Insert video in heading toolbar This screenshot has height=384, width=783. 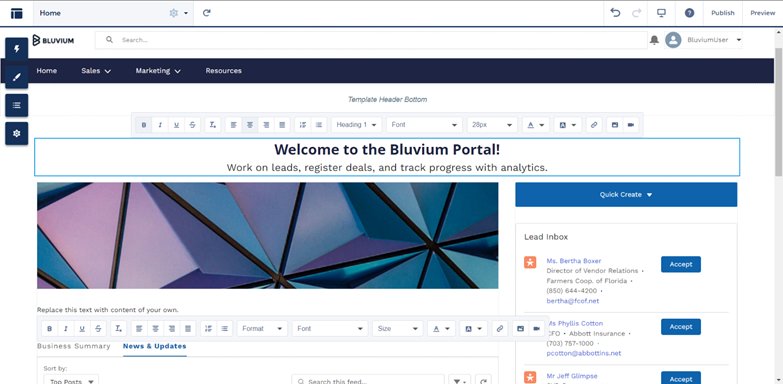(x=631, y=125)
